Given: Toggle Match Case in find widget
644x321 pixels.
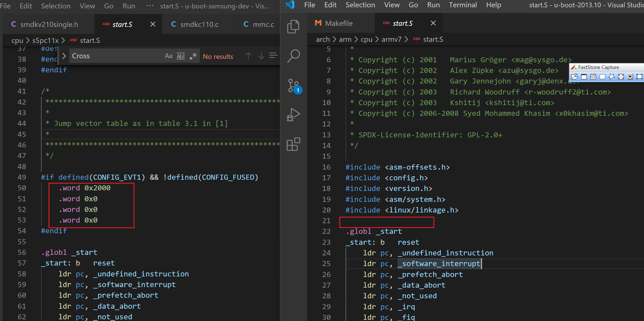Looking at the screenshot, I should click(x=168, y=56).
